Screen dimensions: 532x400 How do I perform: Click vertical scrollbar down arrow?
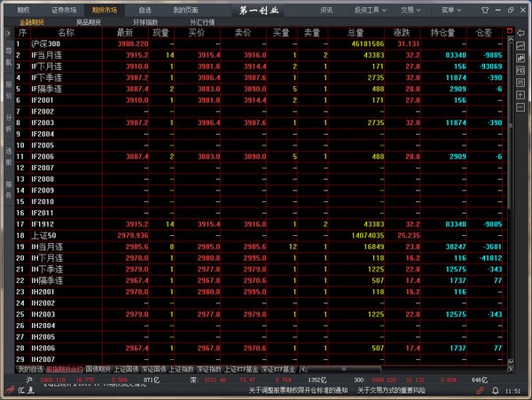511,362
